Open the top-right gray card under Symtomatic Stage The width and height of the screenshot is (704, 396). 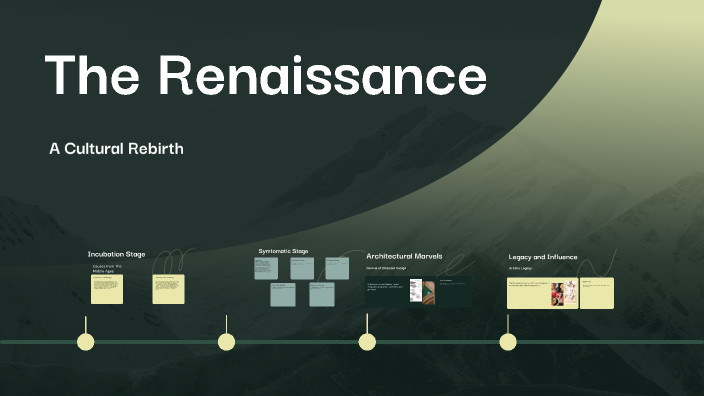[x=337, y=268]
